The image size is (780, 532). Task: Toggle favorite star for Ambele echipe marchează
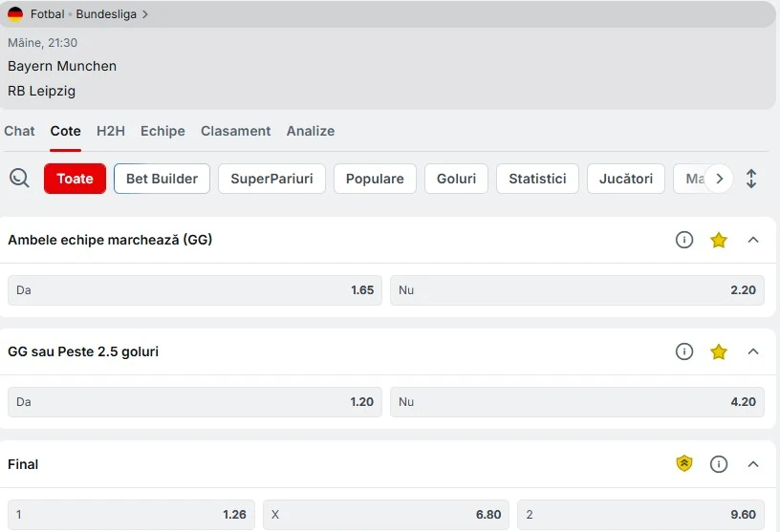[718, 240]
